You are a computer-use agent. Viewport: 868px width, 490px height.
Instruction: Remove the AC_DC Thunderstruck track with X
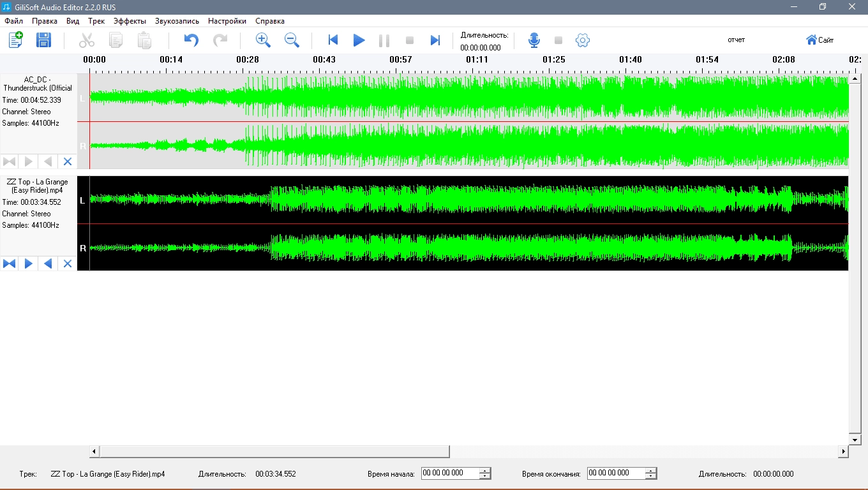[68, 161]
